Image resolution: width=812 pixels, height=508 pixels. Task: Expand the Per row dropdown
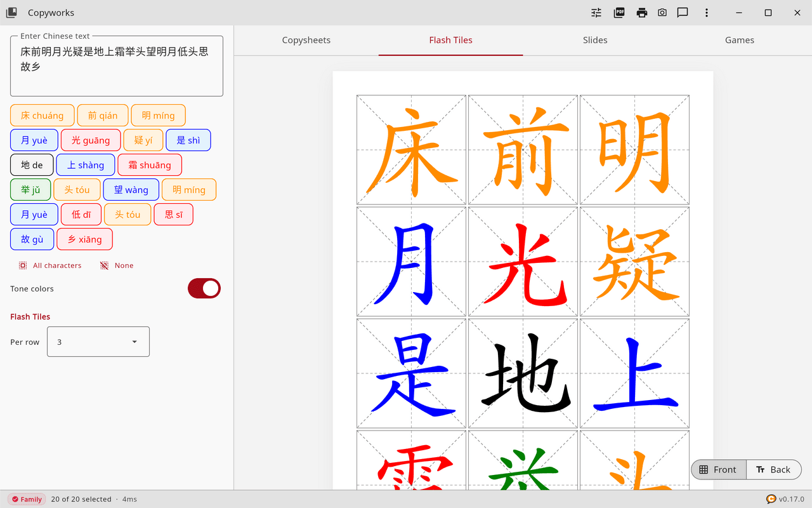98,342
